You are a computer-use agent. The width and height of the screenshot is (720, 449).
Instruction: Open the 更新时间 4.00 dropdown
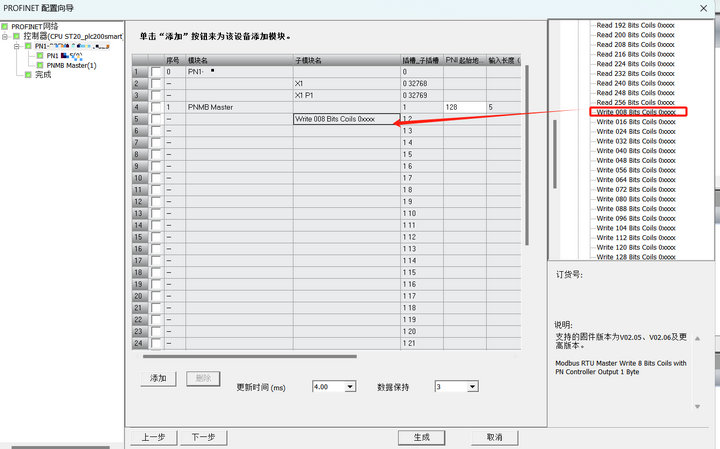click(x=350, y=387)
